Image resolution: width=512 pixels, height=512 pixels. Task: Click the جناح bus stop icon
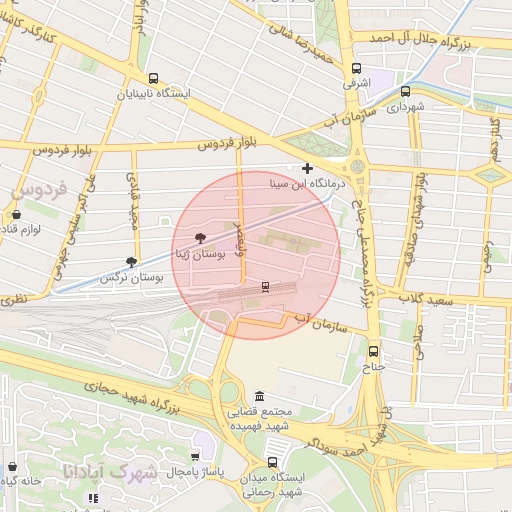click(373, 351)
